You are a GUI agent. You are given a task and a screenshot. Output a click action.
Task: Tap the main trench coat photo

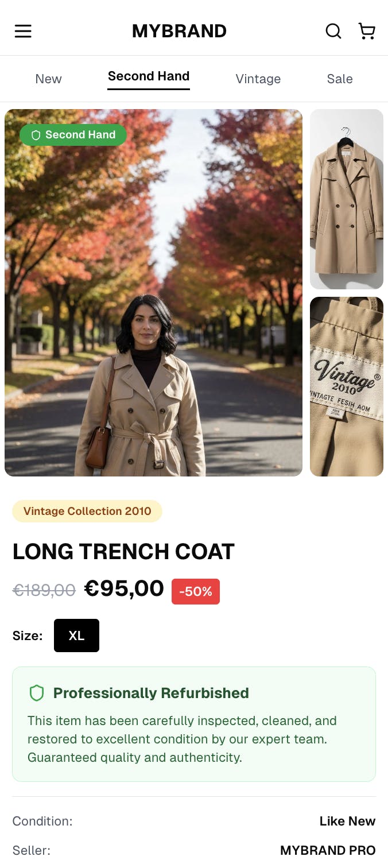click(153, 293)
